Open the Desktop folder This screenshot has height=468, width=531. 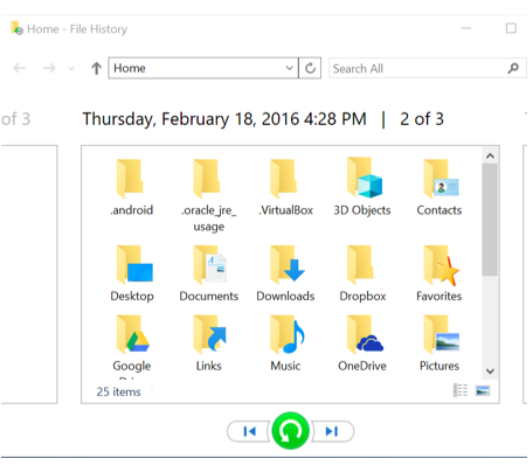pyautogui.click(x=132, y=274)
